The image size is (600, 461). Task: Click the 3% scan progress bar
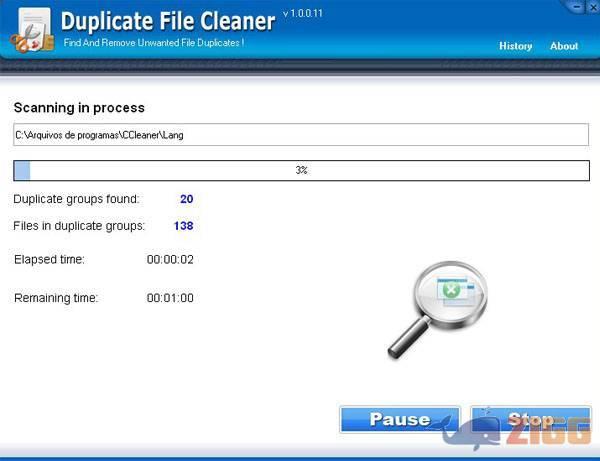pos(301,170)
